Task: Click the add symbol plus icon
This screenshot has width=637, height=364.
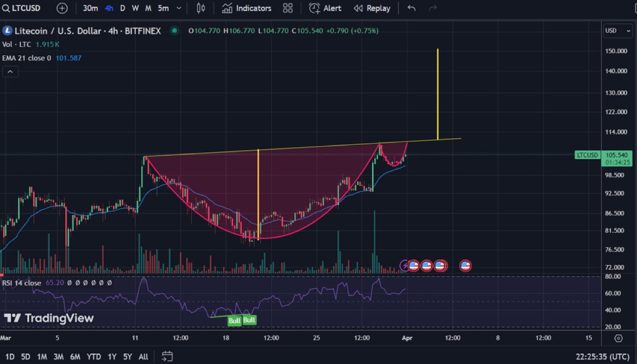Action: [x=62, y=8]
